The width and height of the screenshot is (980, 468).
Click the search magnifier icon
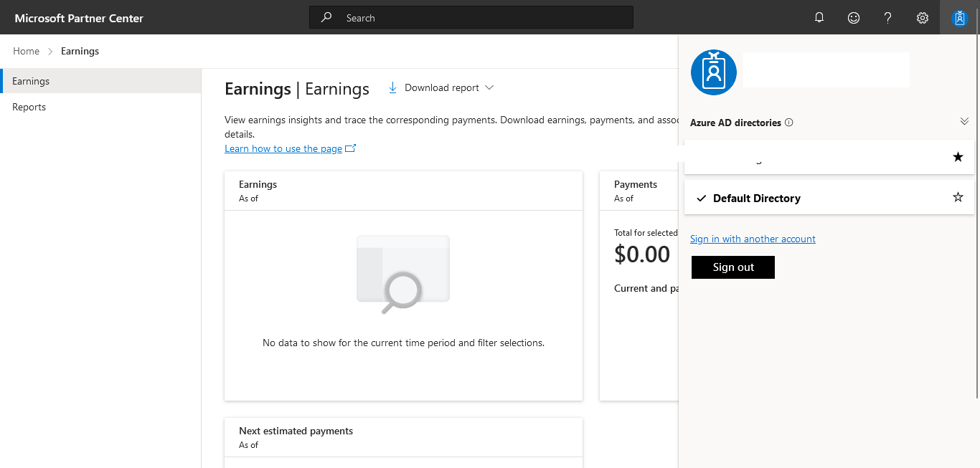pos(326,17)
